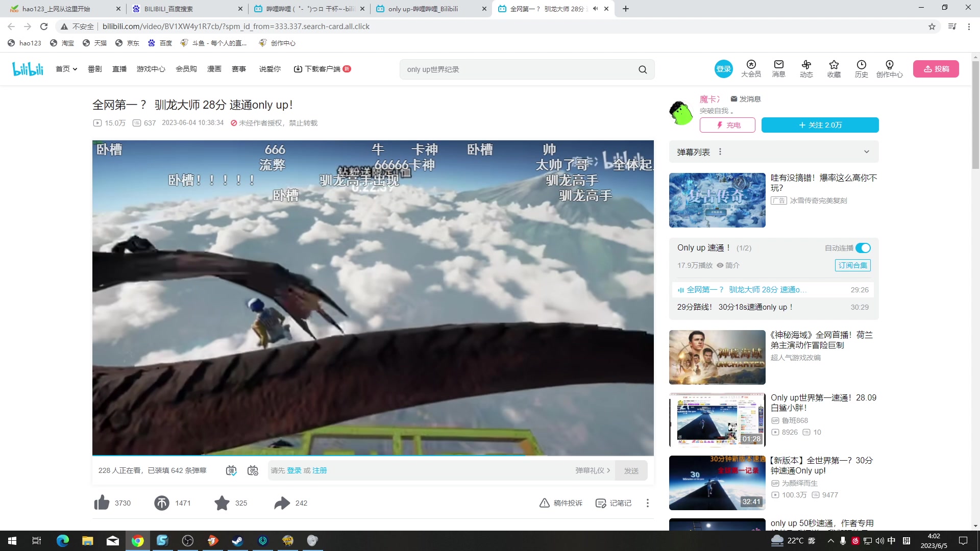Open 会员购 navigation item
Screen dimensions: 980x551
point(186,69)
